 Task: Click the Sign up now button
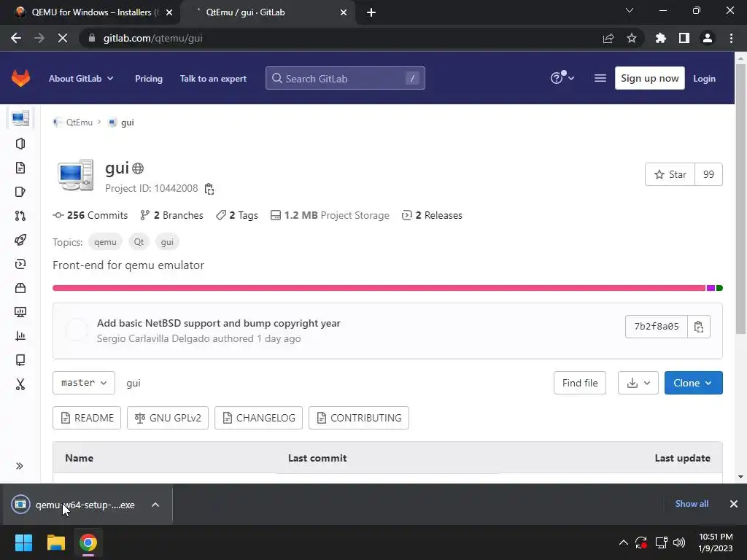click(x=649, y=78)
